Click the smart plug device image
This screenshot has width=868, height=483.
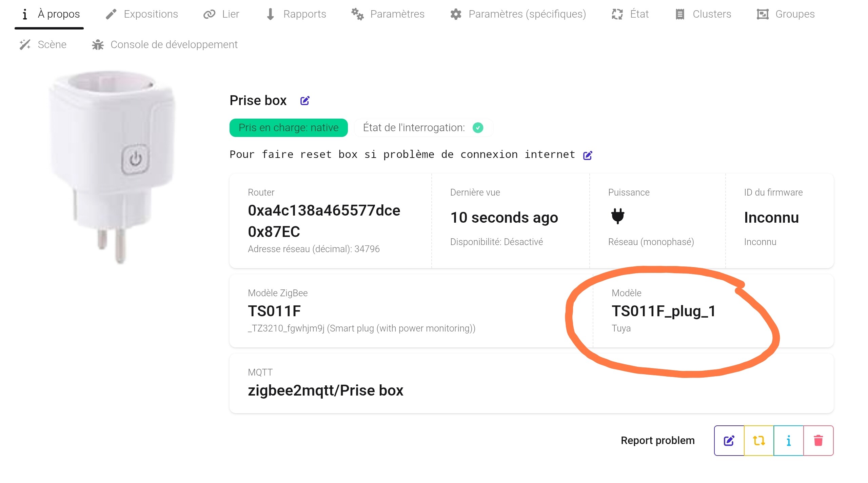point(112,166)
